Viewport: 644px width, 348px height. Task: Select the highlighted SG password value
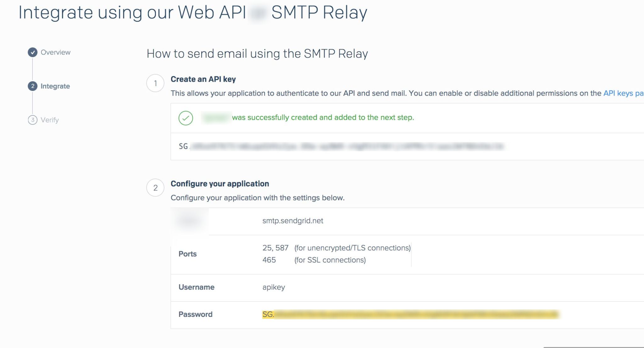coord(410,314)
